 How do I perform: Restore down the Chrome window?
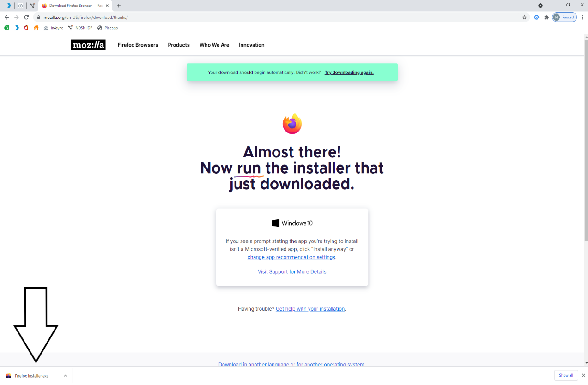pos(568,5)
